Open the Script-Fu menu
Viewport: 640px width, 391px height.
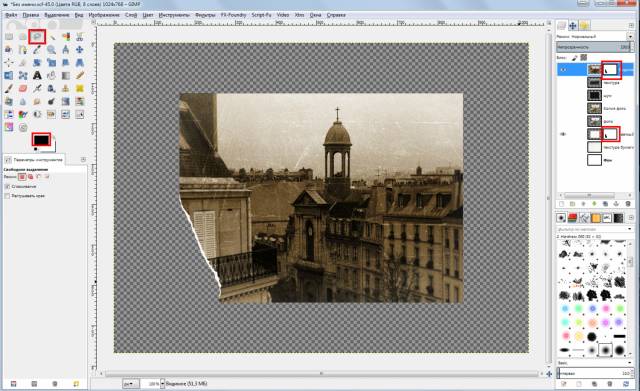pyautogui.click(x=261, y=15)
